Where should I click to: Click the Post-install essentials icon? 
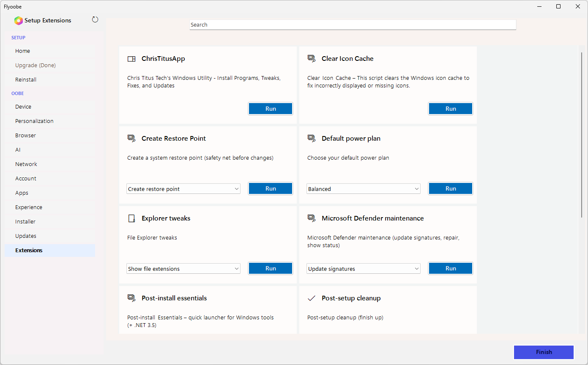[131, 298]
